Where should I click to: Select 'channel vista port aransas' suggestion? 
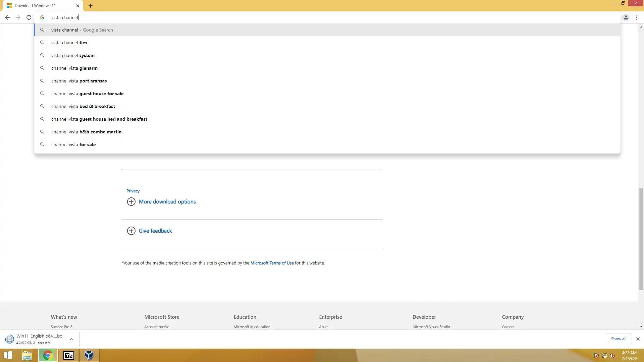tap(79, 81)
